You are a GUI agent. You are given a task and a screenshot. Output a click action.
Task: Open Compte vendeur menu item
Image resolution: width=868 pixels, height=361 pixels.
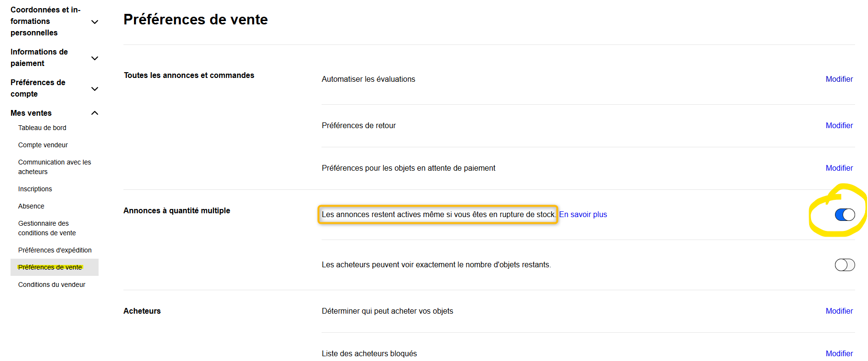(43, 145)
